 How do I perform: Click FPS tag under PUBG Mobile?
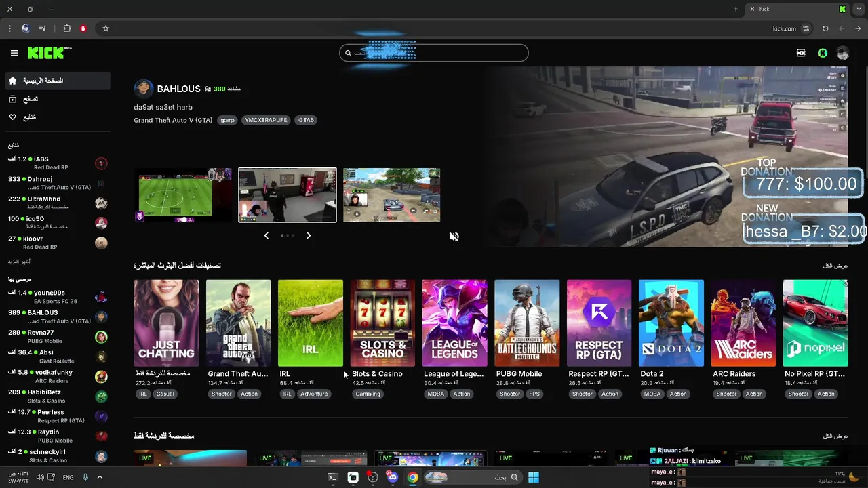[534, 394]
